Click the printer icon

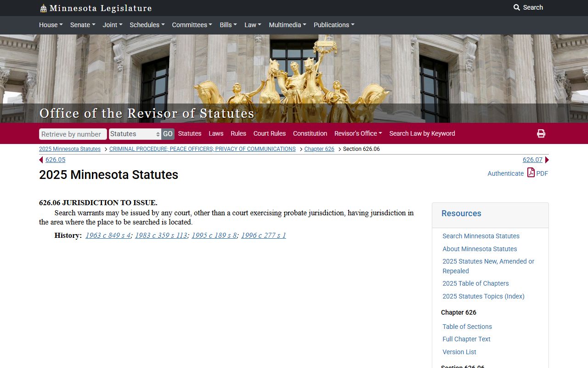click(541, 133)
